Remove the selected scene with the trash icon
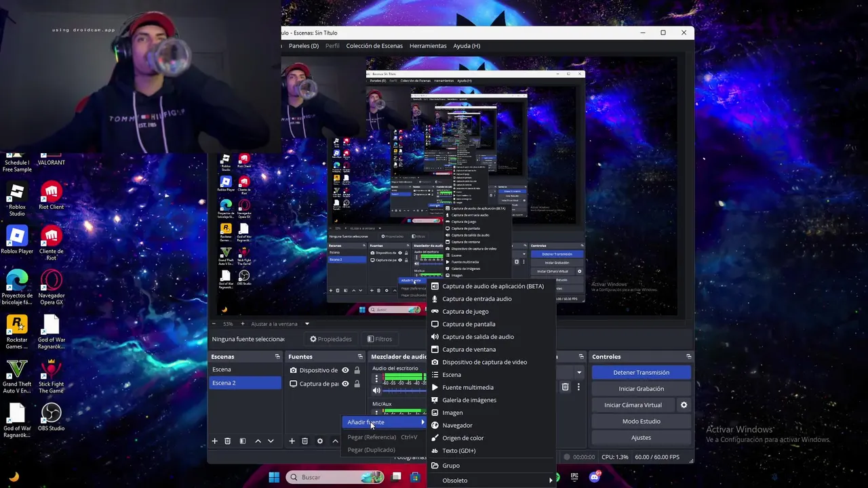 click(x=228, y=441)
